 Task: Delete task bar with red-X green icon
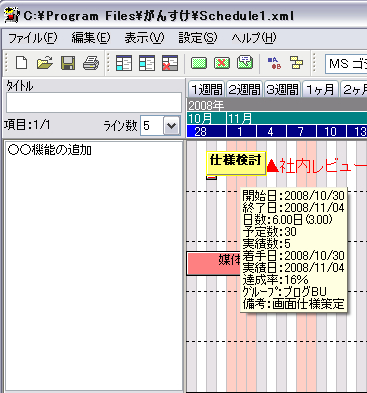point(222,63)
